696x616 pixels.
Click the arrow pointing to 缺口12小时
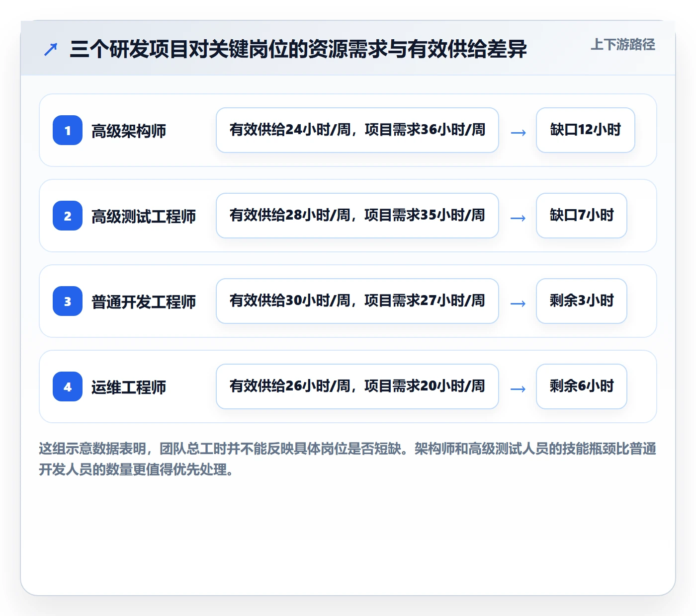pyautogui.click(x=518, y=133)
